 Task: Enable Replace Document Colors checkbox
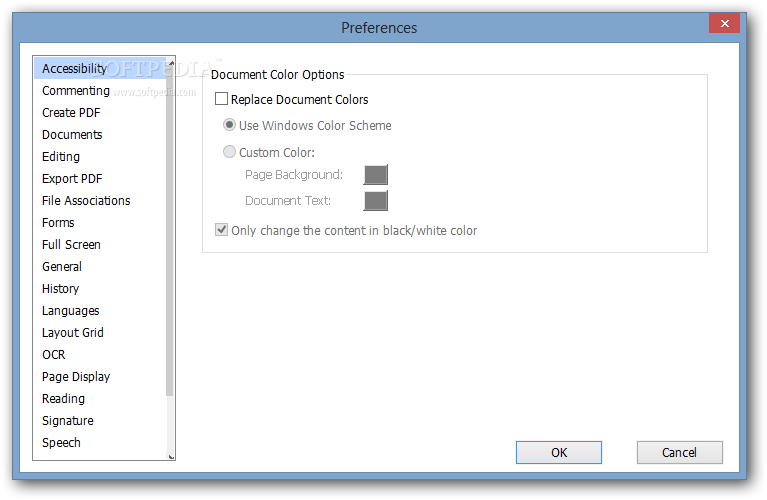[221, 99]
